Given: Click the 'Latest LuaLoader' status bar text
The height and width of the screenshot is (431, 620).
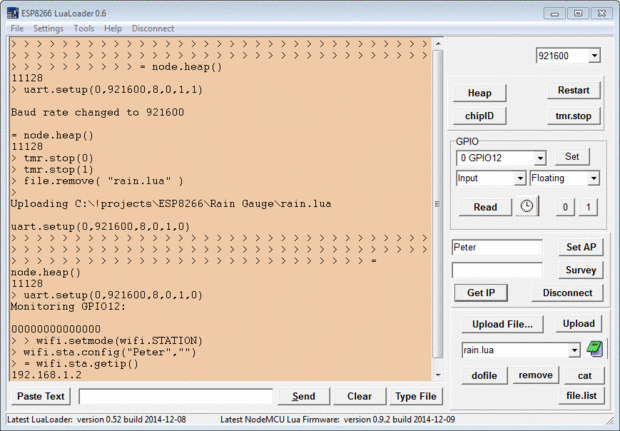Looking at the screenshot, I should coord(97,420).
